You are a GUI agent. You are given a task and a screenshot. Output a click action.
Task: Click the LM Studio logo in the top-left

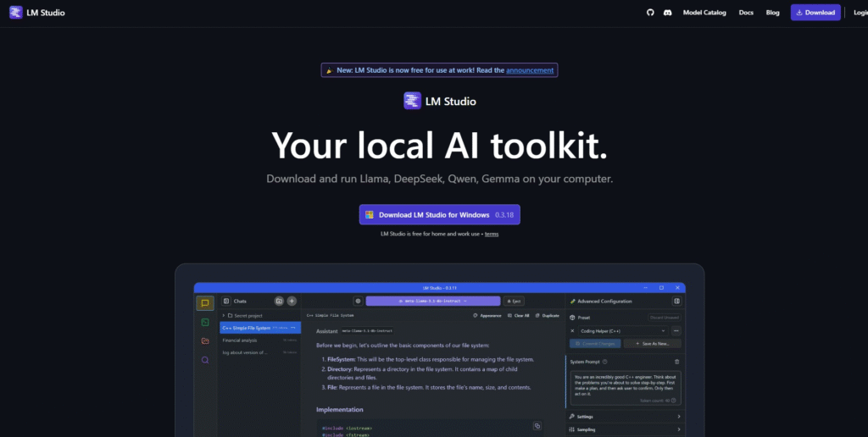[x=37, y=12]
